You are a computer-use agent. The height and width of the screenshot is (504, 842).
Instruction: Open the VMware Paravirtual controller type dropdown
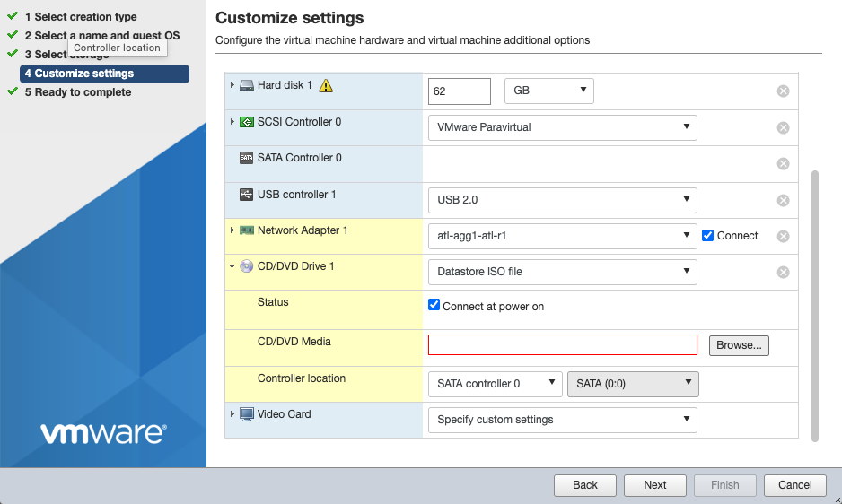coord(562,127)
